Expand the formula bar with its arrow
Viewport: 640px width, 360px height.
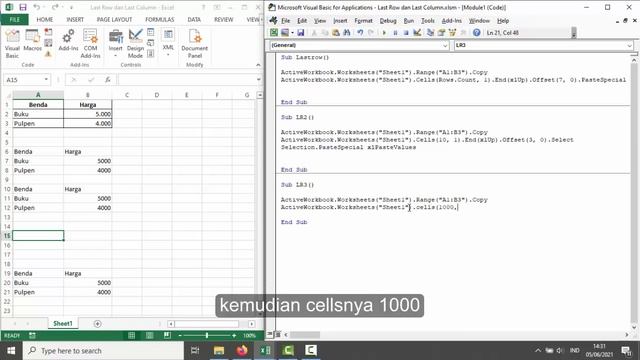coord(258,80)
